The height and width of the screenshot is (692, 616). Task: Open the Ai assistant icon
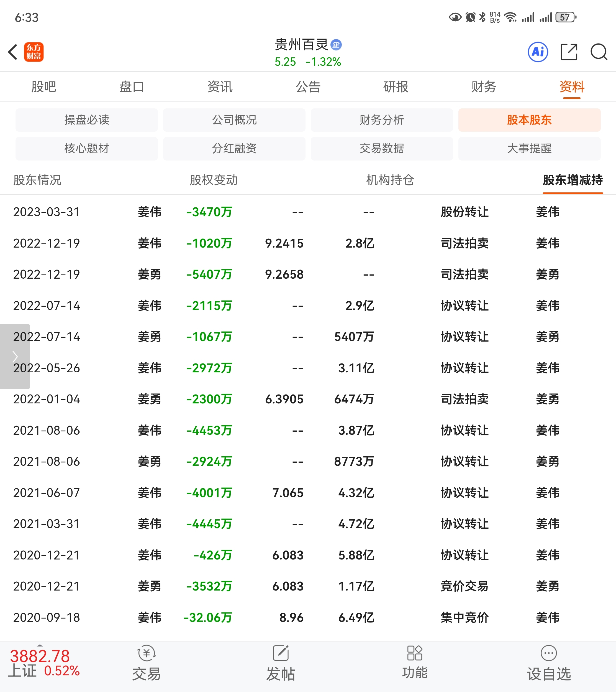538,52
